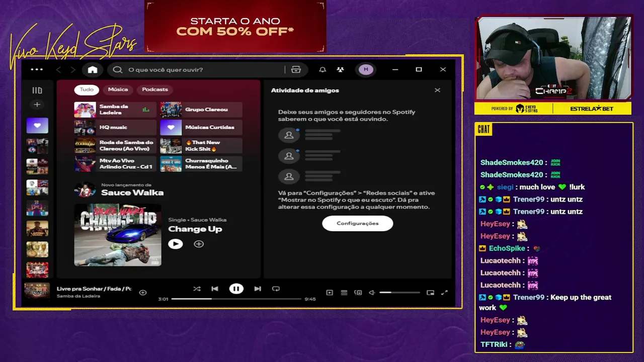The height and width of the screenshot is (362, 644).
Task: Click EchoSpike username in chat
Action: 507,248
